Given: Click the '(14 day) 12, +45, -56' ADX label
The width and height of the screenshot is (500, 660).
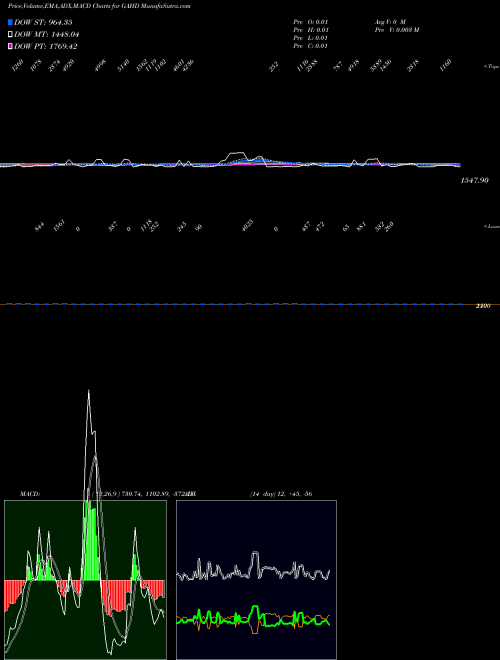Looking at the screenshot, I should [x=281, y=494].
